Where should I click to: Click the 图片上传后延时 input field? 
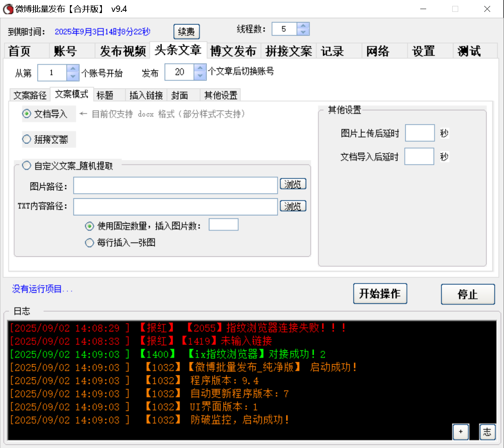(x=419, y=133)
